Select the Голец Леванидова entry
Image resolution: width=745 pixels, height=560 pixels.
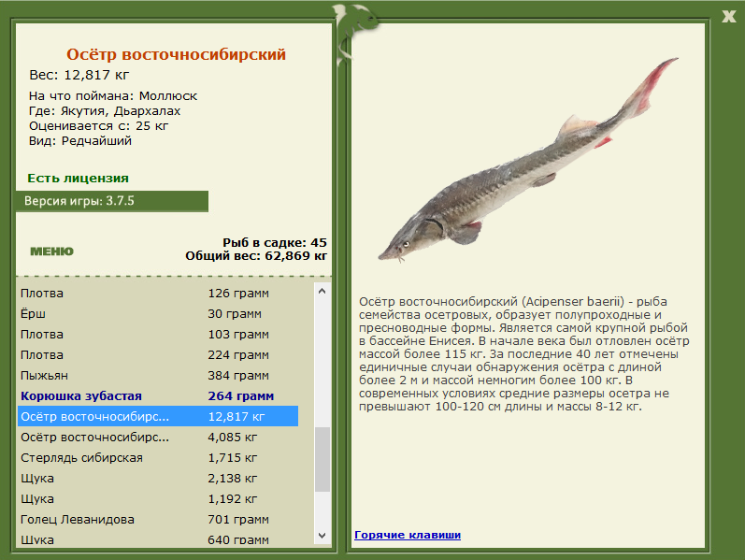(158, 520)
